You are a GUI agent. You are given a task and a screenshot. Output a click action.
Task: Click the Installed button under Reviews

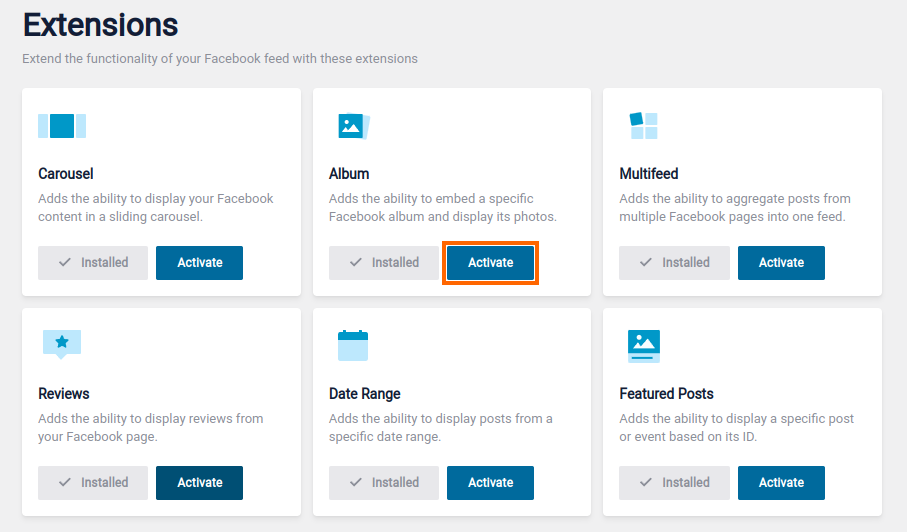[x=93, y=483]
